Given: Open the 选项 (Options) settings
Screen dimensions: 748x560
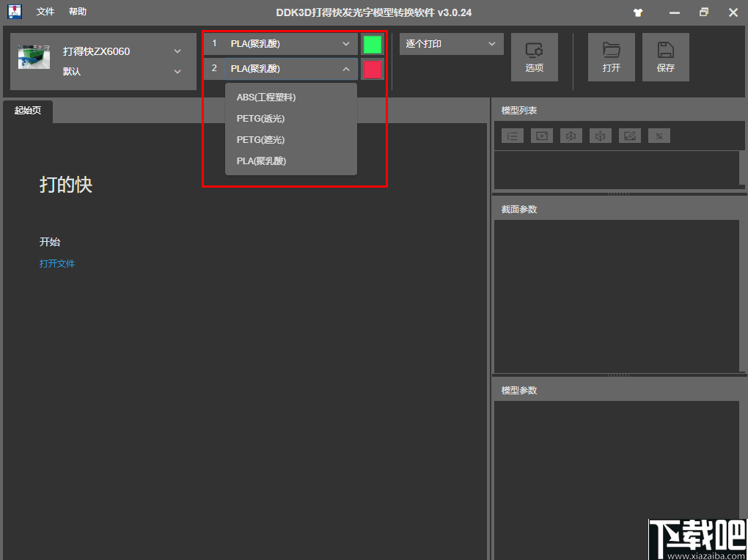Looking at the screenshot, I should [535, 57].
